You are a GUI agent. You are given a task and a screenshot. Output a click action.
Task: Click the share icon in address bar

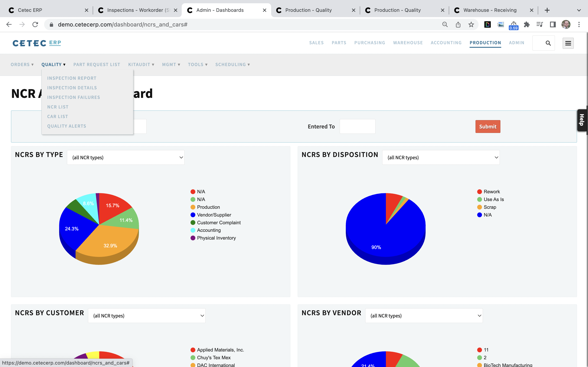click(458, 24)
